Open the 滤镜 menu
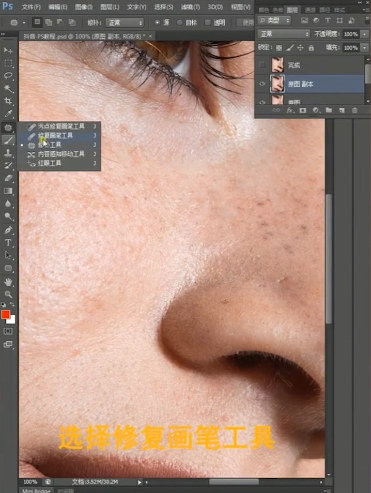This screenshot has height=493, width=371. [190, 7]
